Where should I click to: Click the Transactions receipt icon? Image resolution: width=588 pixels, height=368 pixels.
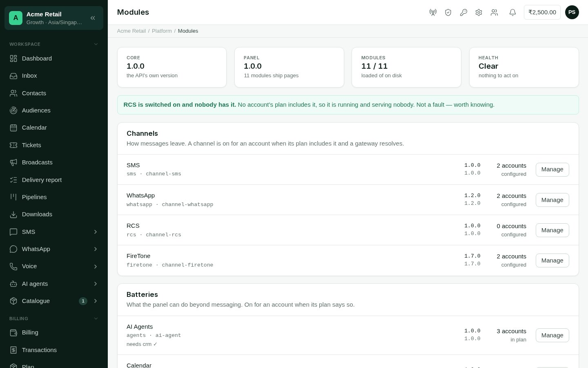coord(13,350)
